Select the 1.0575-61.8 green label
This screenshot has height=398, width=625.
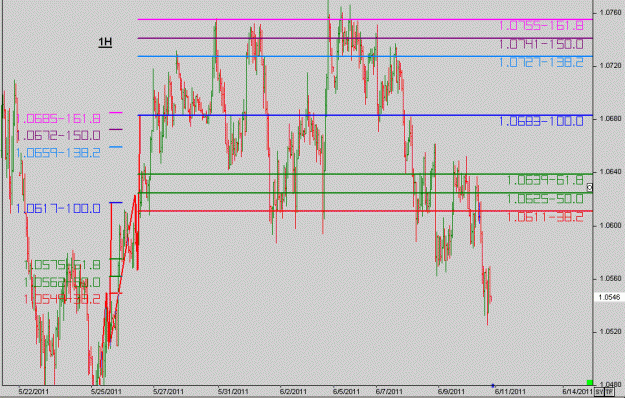tap(62, 265)
